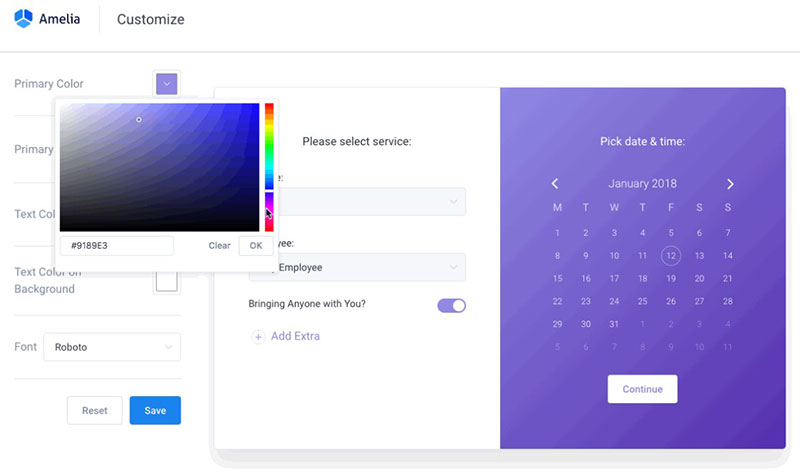Click the Save button
This screenshot has height=473, width=800.
coord(155,410)
